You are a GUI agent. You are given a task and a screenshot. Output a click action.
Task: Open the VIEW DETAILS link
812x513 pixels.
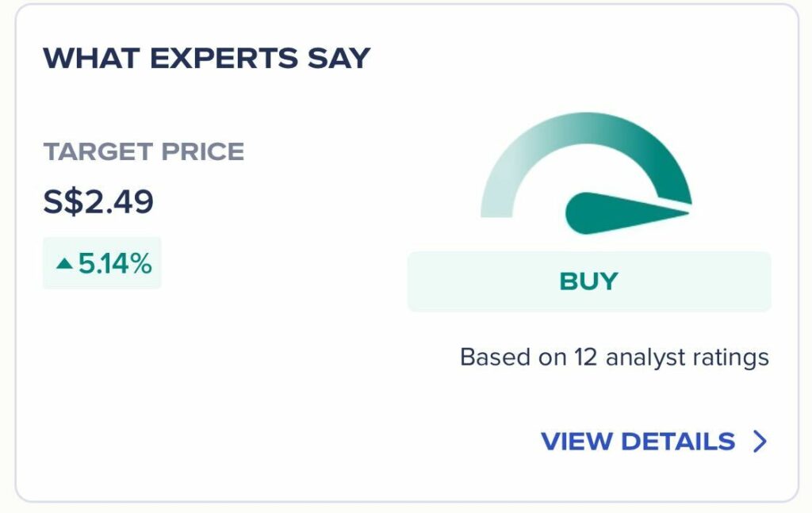pos(638,442)
